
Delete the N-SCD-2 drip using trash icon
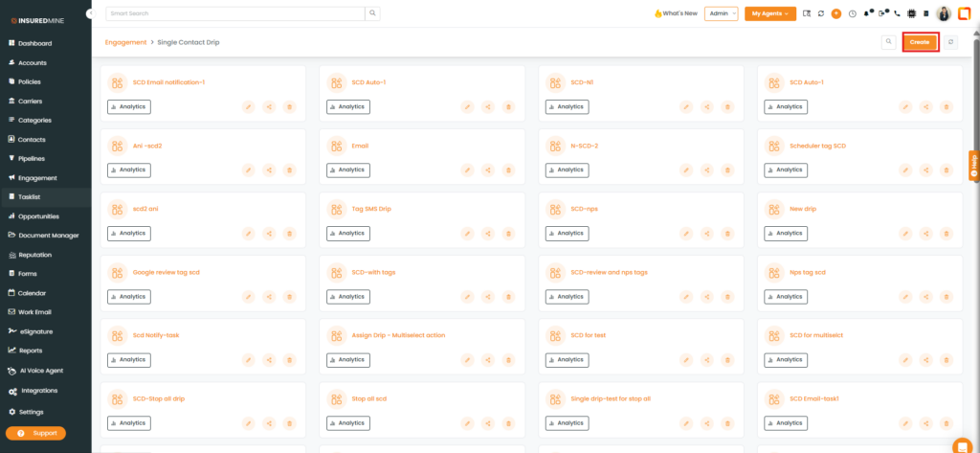pyautogui.click(x=728, y=170)
